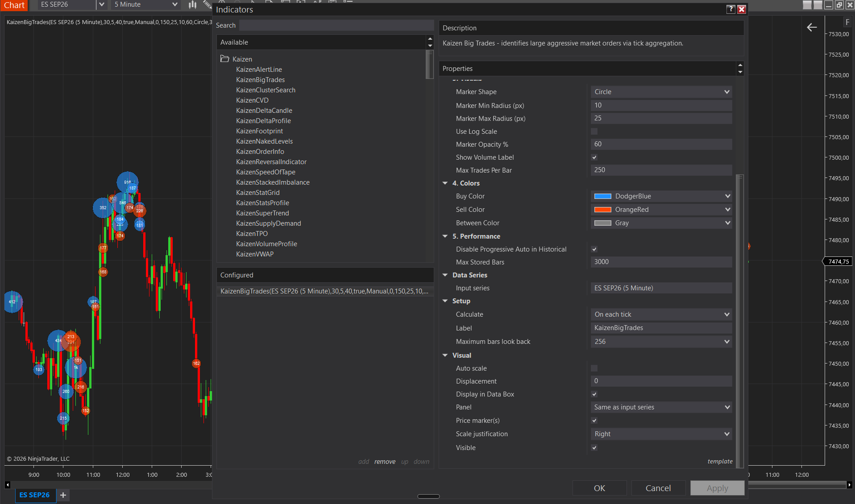This screenshot has width=855, height=504.
Task: Click the Properties panel vertical scrollbar
Action: (740, 321)
